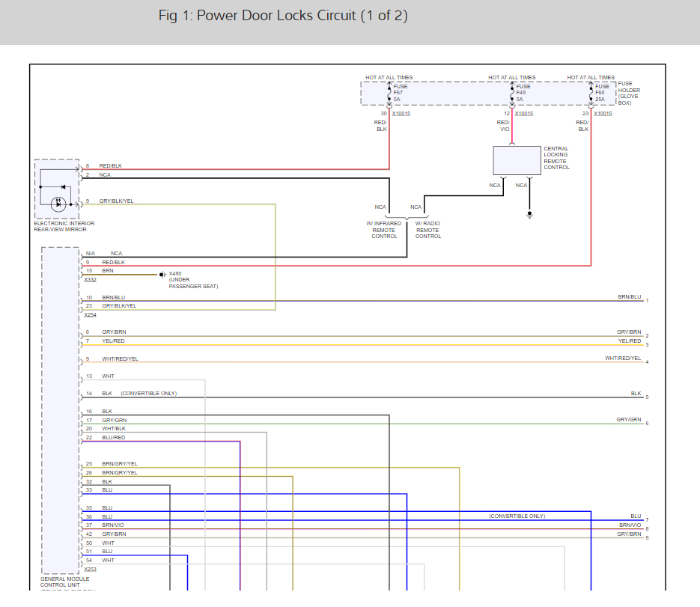Viewport: 700px width, 607px height.
Task: Select the BLK wire label at pin 32
Action: click(x=107, y=481)
